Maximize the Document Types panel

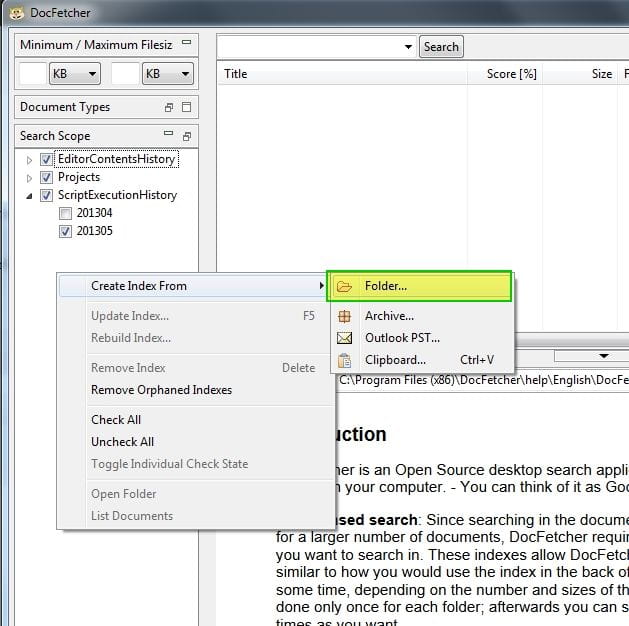click(x=187, y=107)
